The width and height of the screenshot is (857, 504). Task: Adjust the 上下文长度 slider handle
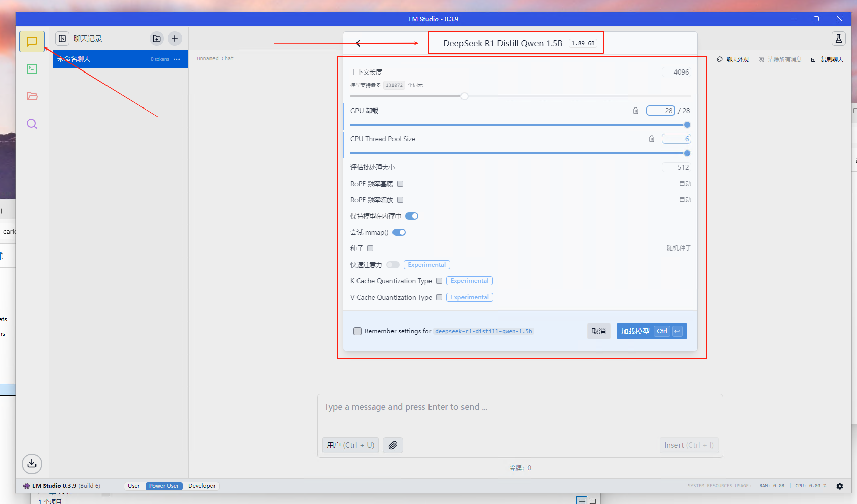[465, 96]
